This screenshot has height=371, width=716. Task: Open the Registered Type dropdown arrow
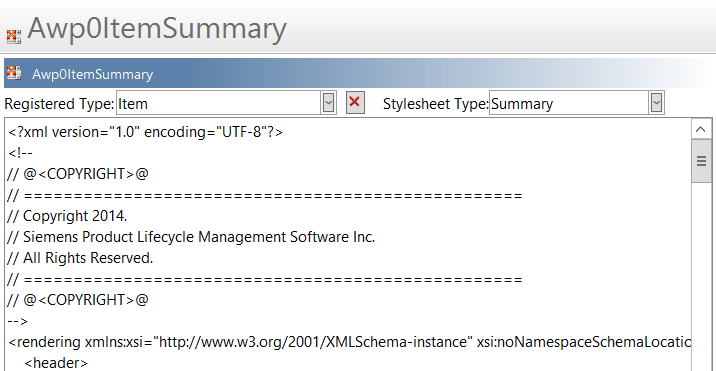pyautogui.click(x=328, y=103)
